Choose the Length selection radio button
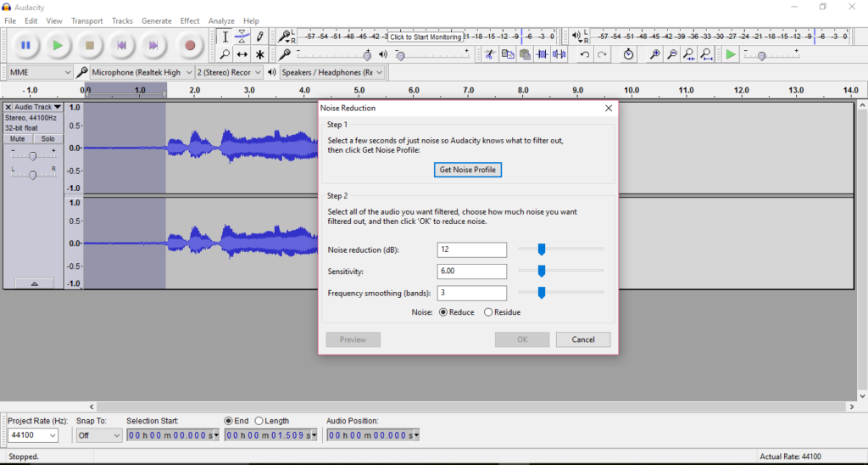The width and height of the screenshot is (868, 465). (x=259, y=421)
